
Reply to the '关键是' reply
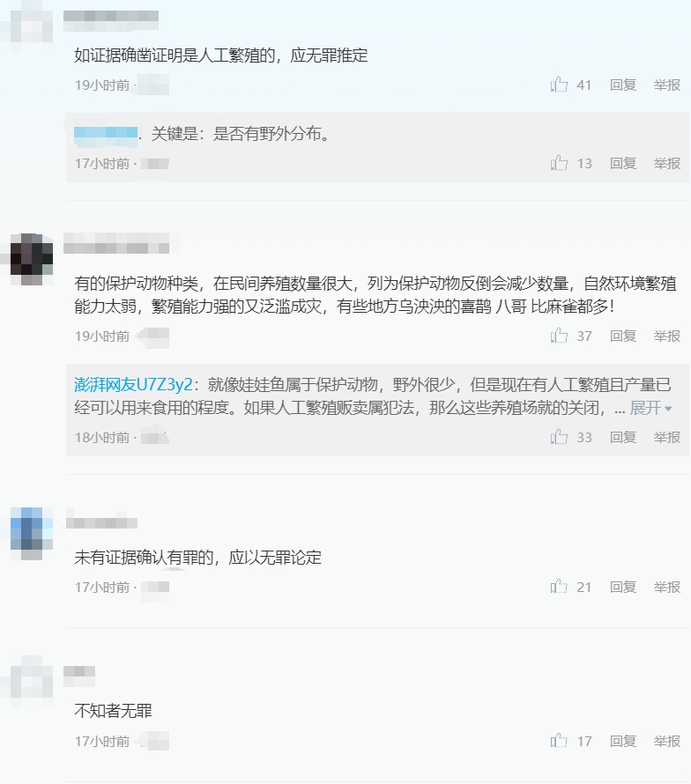click(623, 164)
